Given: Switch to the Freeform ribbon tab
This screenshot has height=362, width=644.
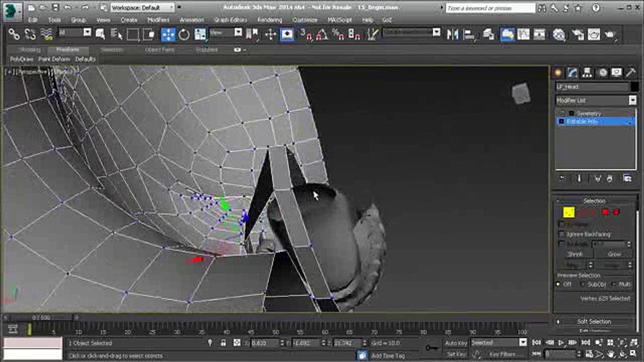Looking at the screenshot, I should (67, 50).
